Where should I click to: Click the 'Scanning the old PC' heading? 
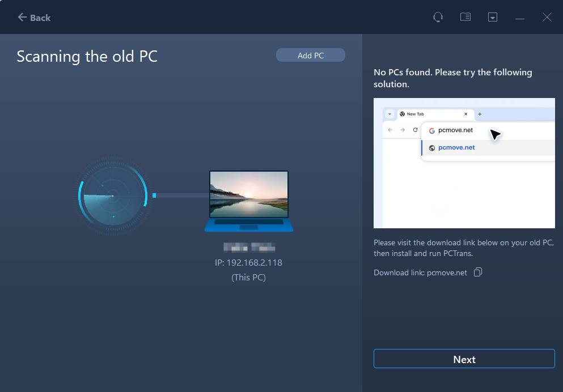coord(87,56)
